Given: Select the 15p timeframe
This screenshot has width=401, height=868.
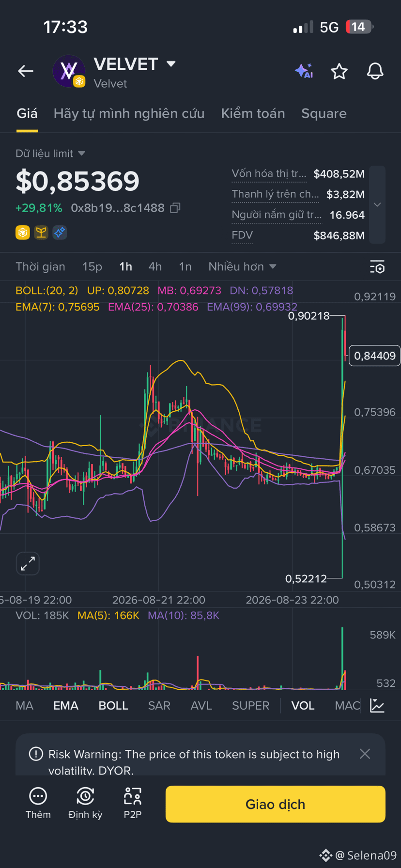Looking at the screenshot, I should pos(92,266).
